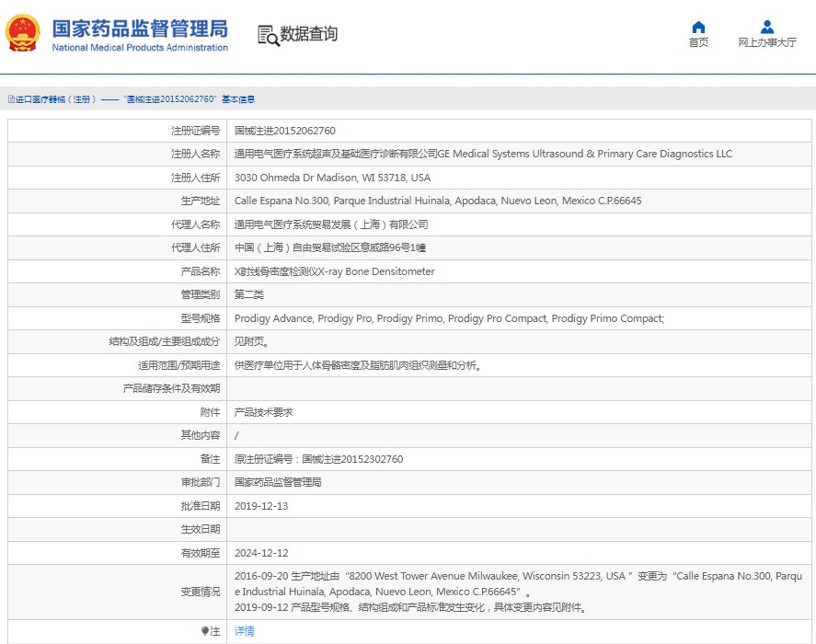Select approving department 国家药品监督管理局 value in 审批部门 row
This screenshot has height=644, width=816.
point(278,482)
